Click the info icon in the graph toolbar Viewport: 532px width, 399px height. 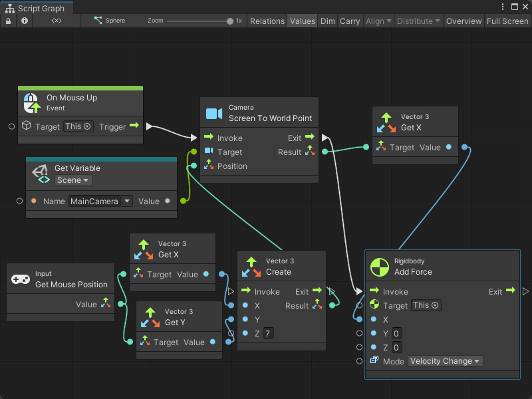(25, 21)
